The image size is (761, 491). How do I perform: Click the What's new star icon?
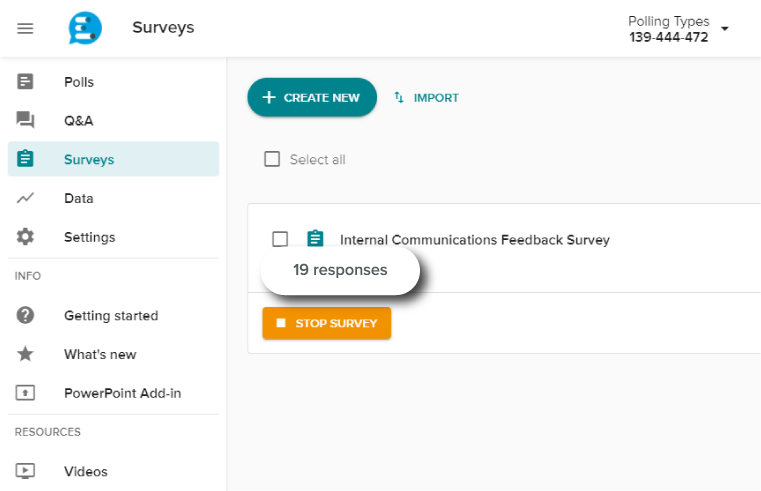pos(26,354)
